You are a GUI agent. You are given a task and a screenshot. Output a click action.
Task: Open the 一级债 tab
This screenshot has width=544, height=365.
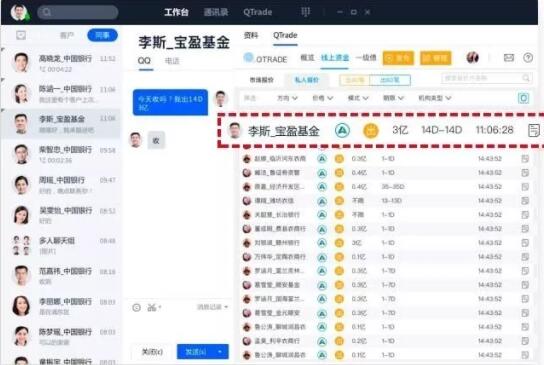pyautogui.click(x=366, y=58)
